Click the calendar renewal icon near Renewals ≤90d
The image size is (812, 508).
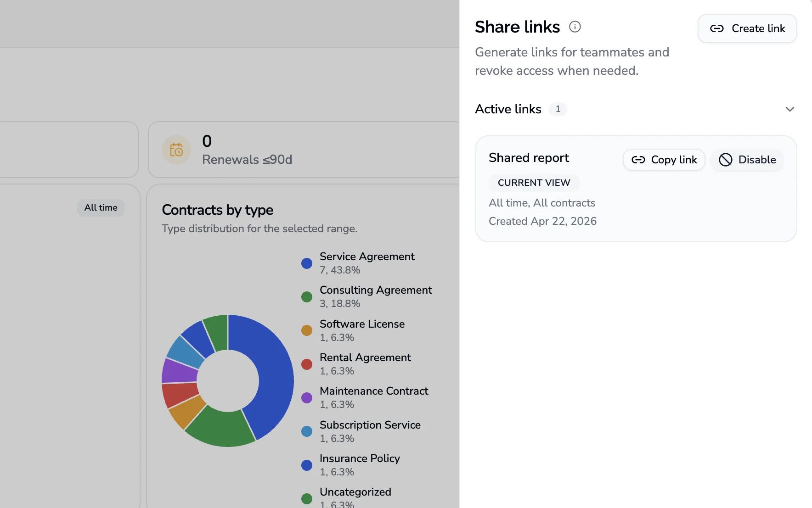tap(176, 150)
